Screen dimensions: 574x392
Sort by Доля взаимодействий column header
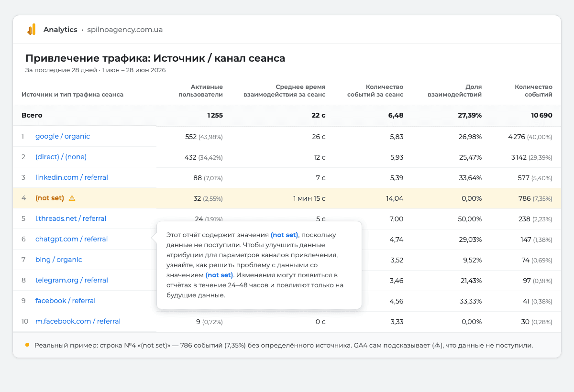point(454,90)
